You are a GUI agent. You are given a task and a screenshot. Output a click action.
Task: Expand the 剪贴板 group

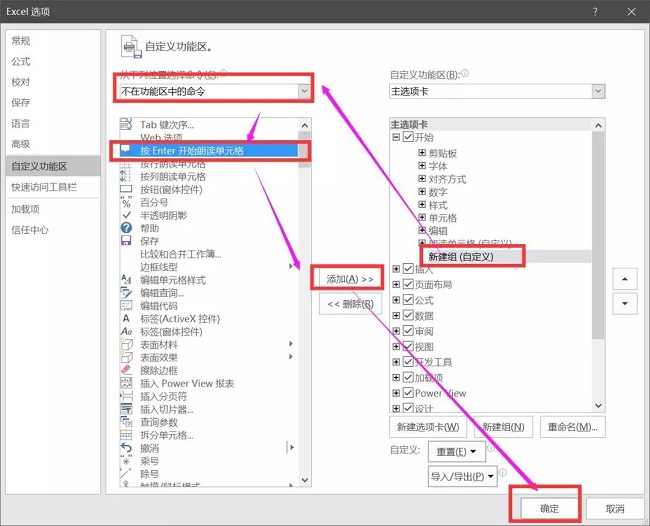pos(422,153)
